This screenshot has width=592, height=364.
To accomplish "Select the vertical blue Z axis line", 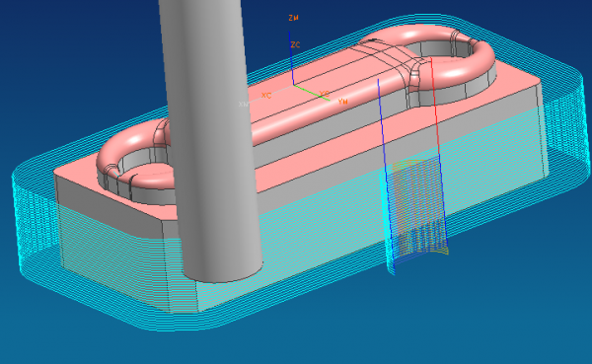I will point(291,58).
